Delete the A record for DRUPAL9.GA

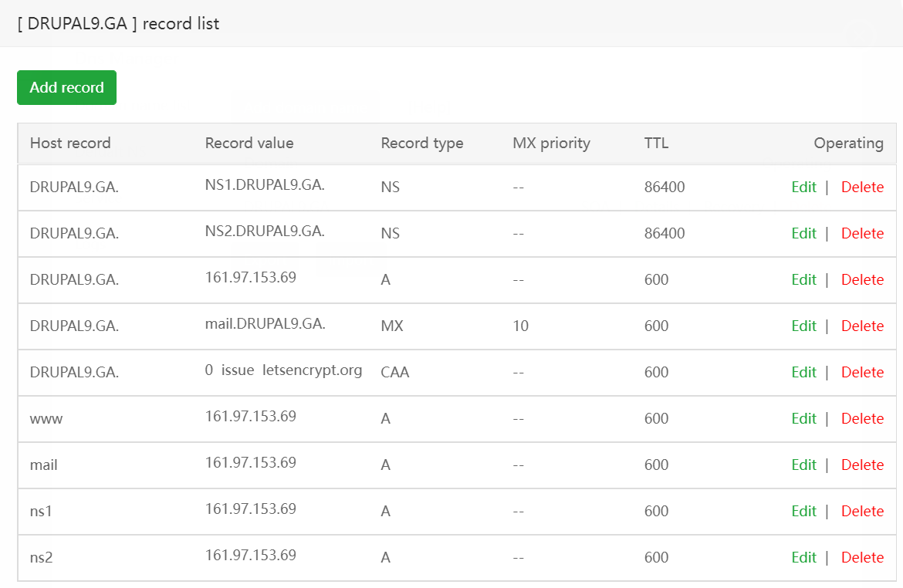click(862, 279)
